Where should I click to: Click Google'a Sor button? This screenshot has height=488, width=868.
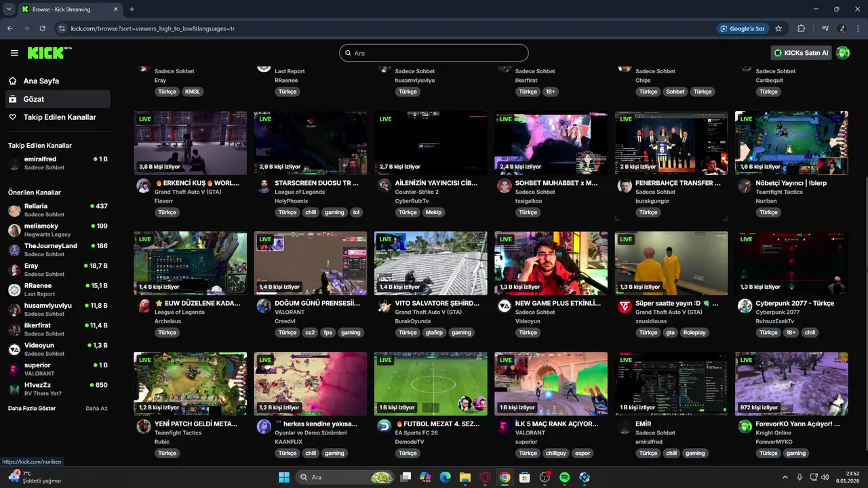pyautogui.click(x=743, y=28)
